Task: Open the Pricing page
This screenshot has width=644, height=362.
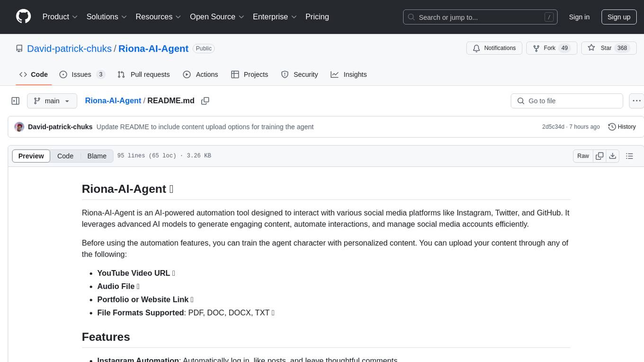Action: click(317, 17)
